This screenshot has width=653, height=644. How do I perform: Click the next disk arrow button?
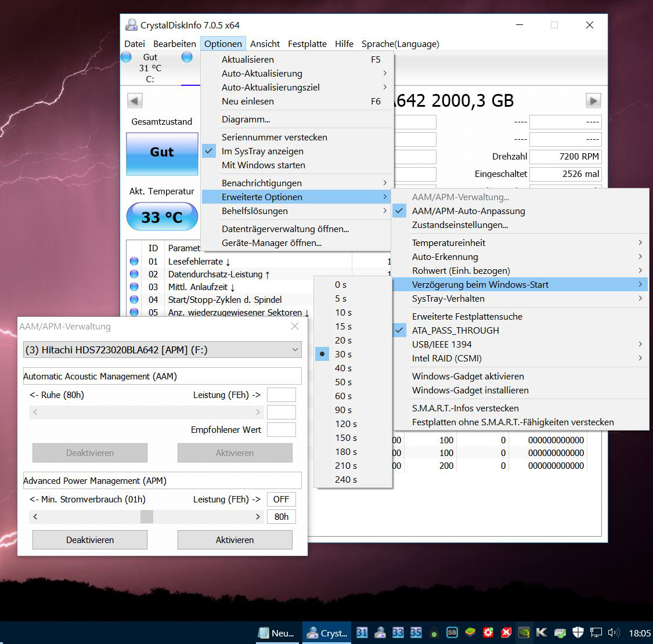pos(593,101)
